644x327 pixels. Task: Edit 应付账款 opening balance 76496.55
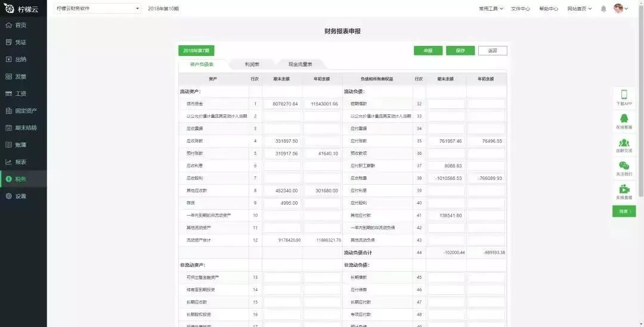point(487,141)
